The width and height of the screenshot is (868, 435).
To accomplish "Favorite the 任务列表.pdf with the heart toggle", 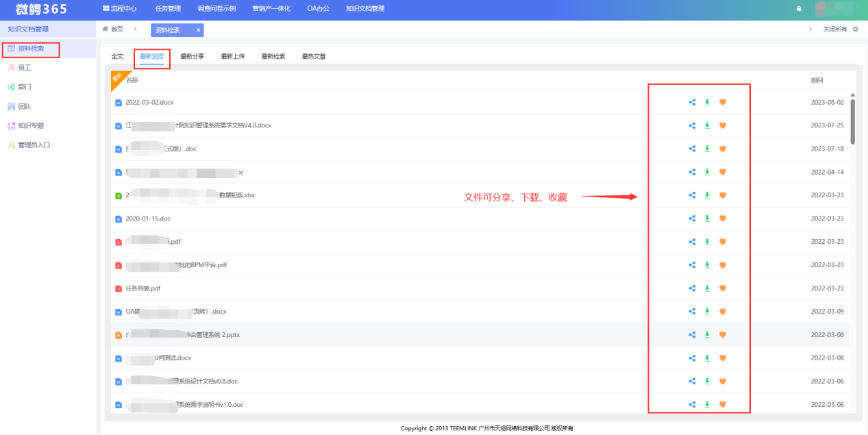I will coord(722,288).
